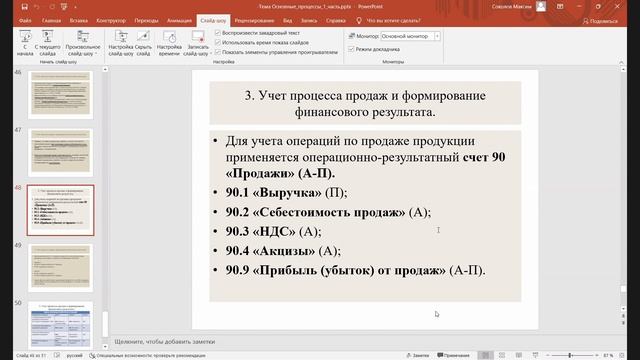This screenshot has width=640, height=360.
Task: Collapse the ribbon with the caret arrow
Action: (x=621, y=62)
